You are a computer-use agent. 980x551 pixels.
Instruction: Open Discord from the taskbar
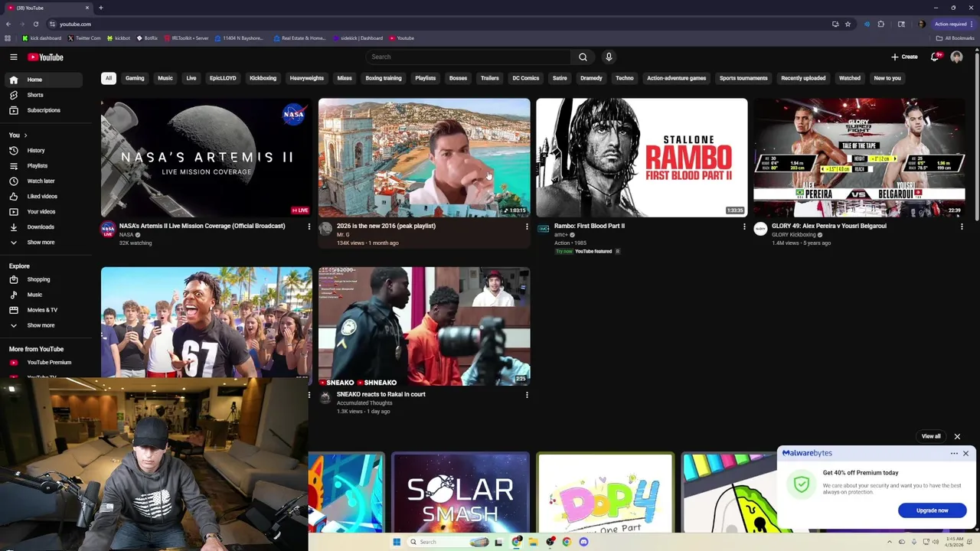point(583,542)
